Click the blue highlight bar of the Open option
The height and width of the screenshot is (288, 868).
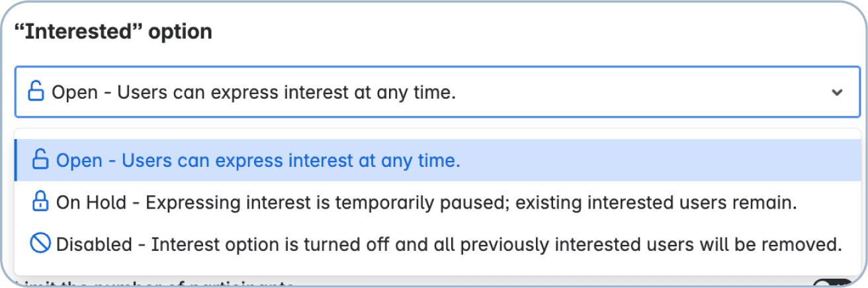pos(16,161)
